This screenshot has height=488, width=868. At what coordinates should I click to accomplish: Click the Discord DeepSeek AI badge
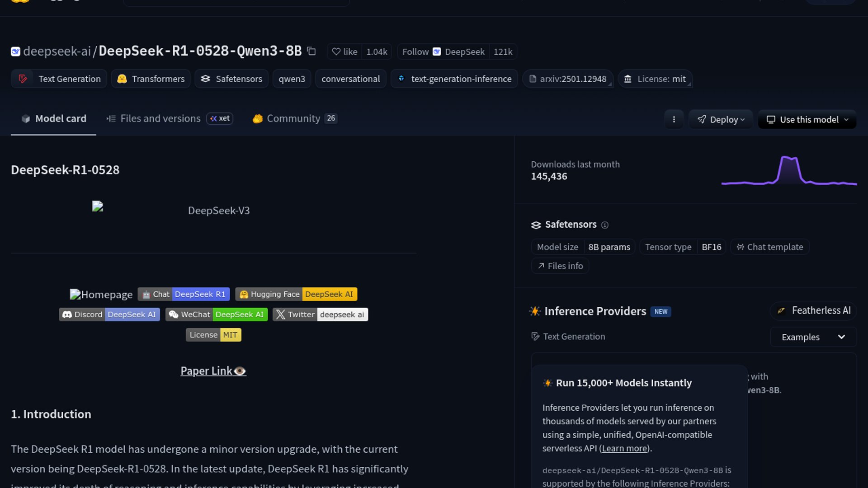coord(109,314)
